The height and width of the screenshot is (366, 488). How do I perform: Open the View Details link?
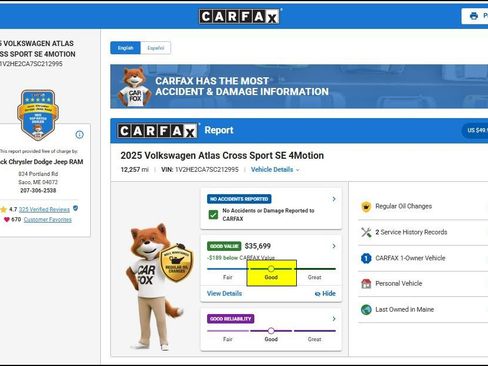(224, 294)
